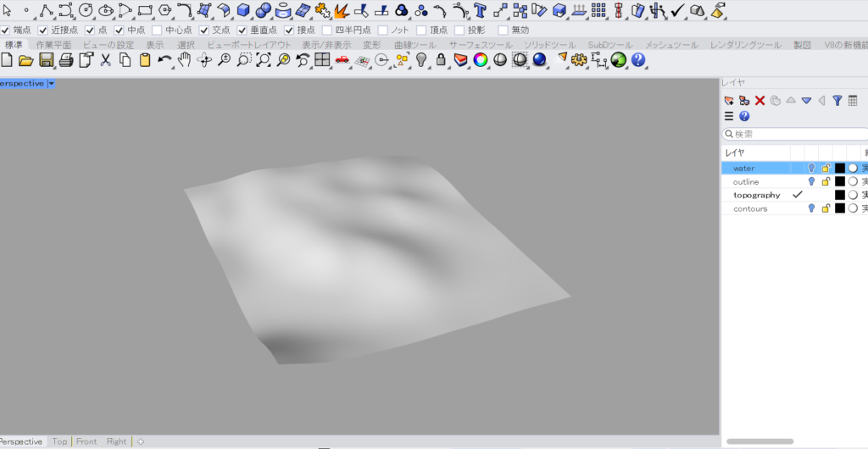Click the Polyline tool icon
The image size is (868, 449).
click(45, 10)
